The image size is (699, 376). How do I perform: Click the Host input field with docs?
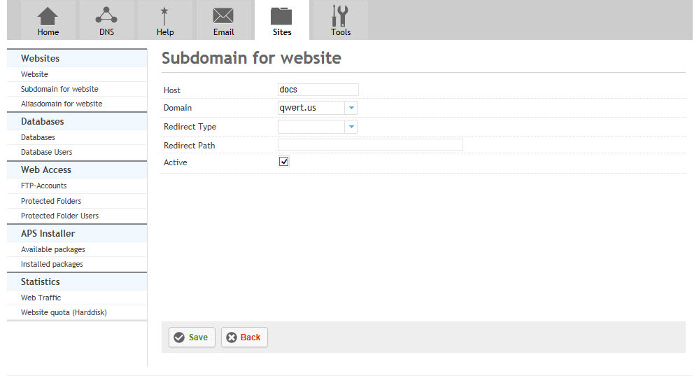click(318, 89)
